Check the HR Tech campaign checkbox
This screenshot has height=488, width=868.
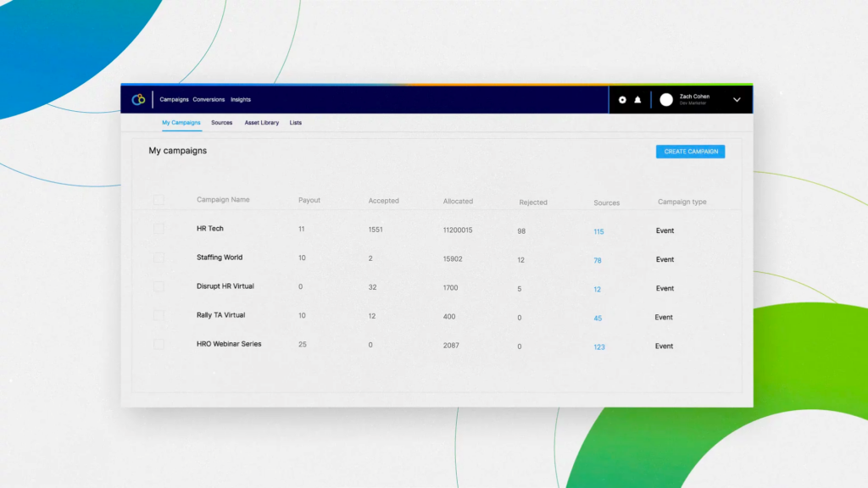pos(159,229)
